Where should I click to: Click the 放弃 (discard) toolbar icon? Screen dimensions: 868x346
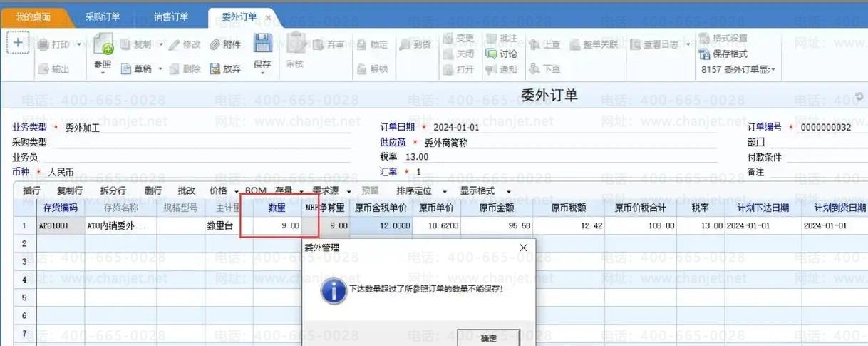(x=215, y=69)
